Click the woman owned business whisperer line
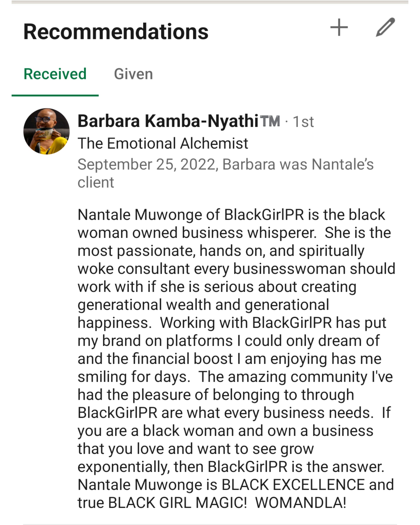This screenshot has width=420, height=525. pyautogui.click(x=197, y=233)
